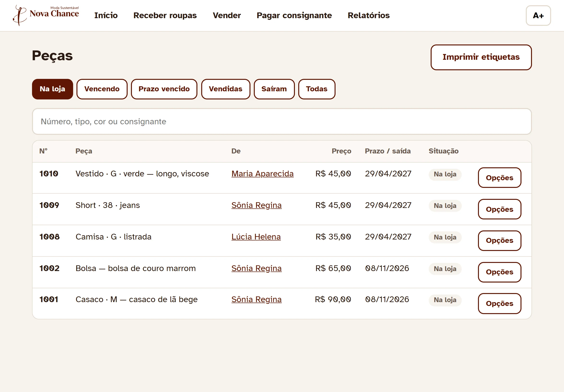This screenshot has height=392, width=564.
Task: Click the Prazo / saída column header
Action: [x=388, y=151]
